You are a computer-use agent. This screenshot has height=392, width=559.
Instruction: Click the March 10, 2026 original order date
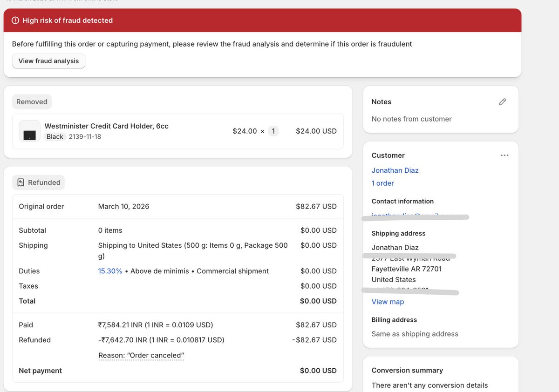pyautogui.click(x=123, y=207)
